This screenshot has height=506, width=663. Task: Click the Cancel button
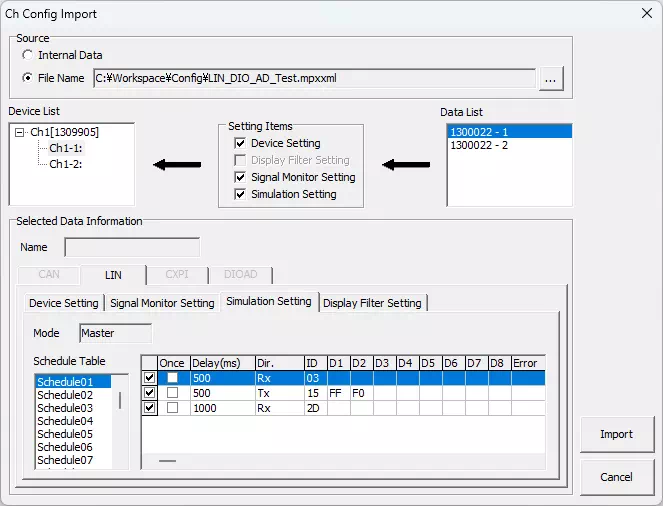pyautogui.click(x=616, y=477)
